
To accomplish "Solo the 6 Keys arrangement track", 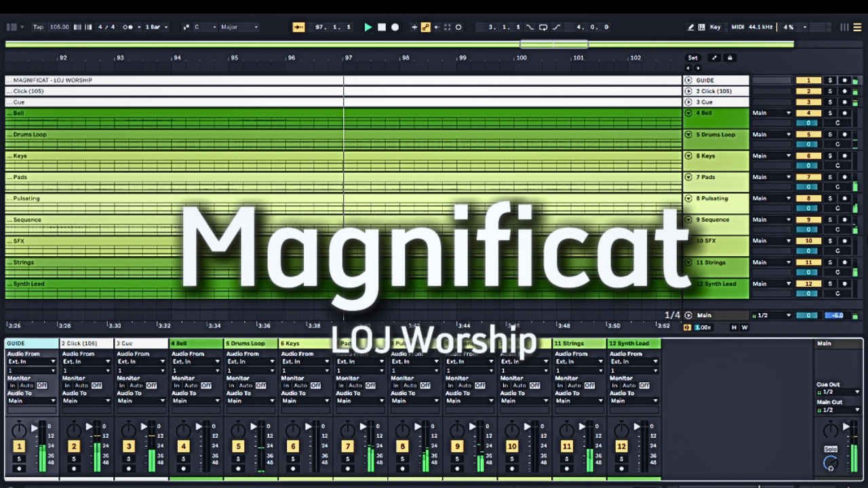I will pos(829,156).
